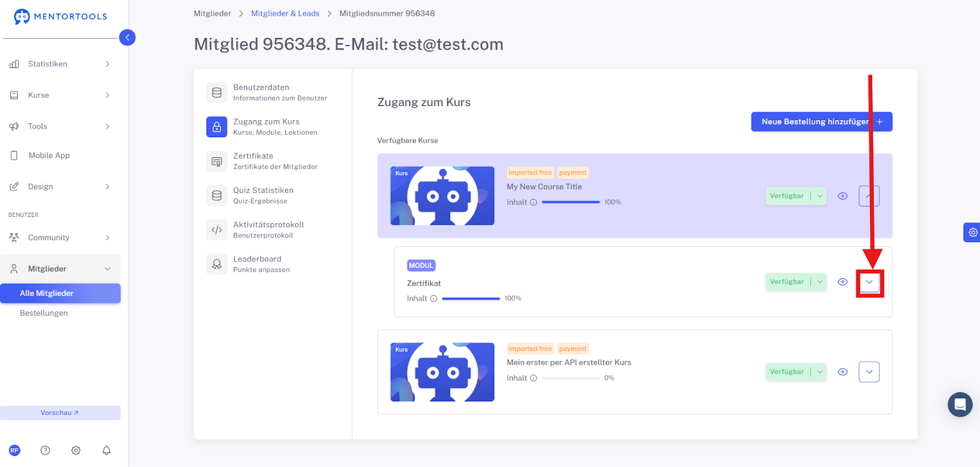Toggle the eye icon for My New Course Title
The image size is (980, 467).
coord(843,196)
